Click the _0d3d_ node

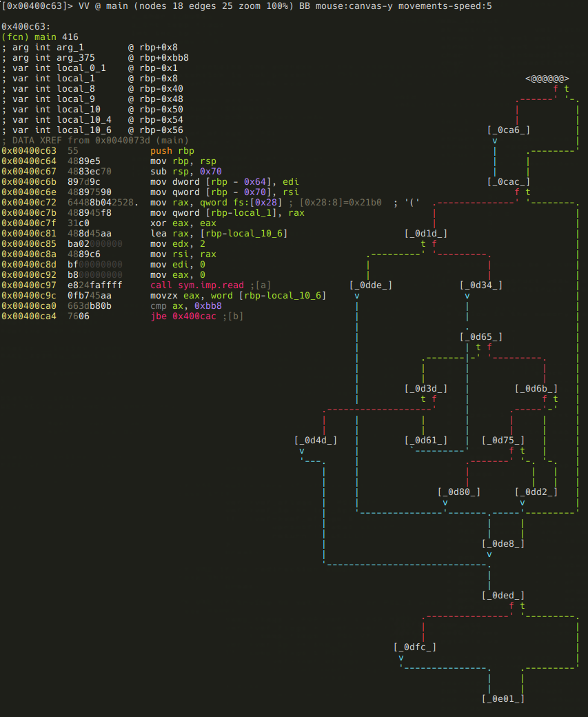[x=426, y=388]
